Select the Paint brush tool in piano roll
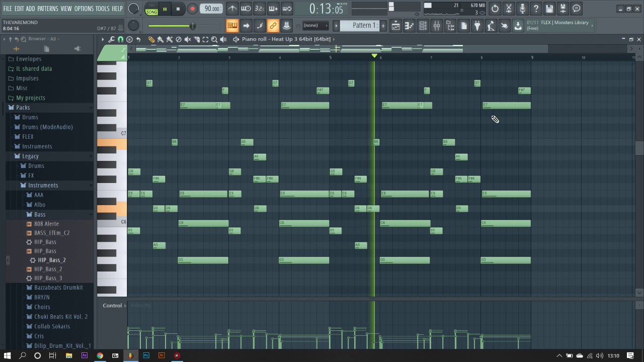 pyautogui.click(x=160, y=39)
